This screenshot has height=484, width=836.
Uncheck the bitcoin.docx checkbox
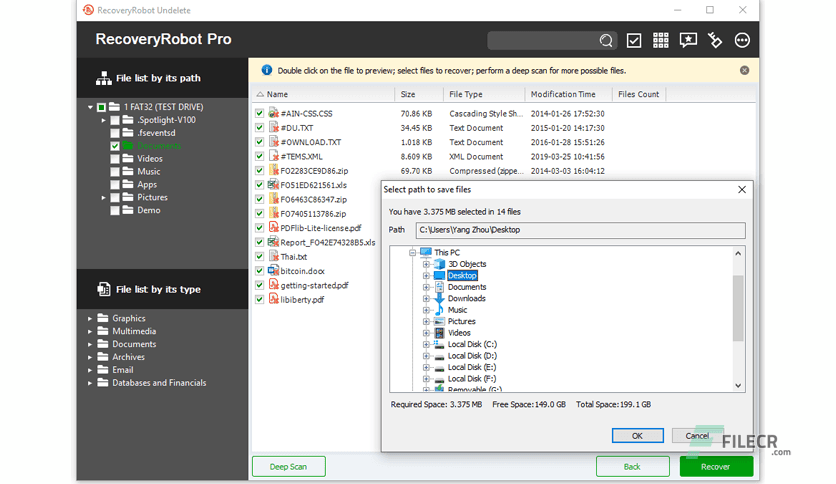point(259,271)
